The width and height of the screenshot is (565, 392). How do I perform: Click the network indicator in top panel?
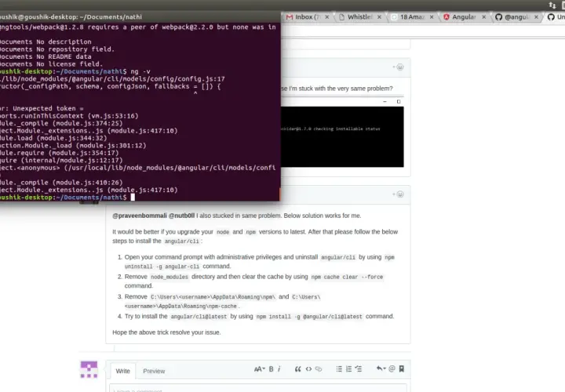(552, 5)
